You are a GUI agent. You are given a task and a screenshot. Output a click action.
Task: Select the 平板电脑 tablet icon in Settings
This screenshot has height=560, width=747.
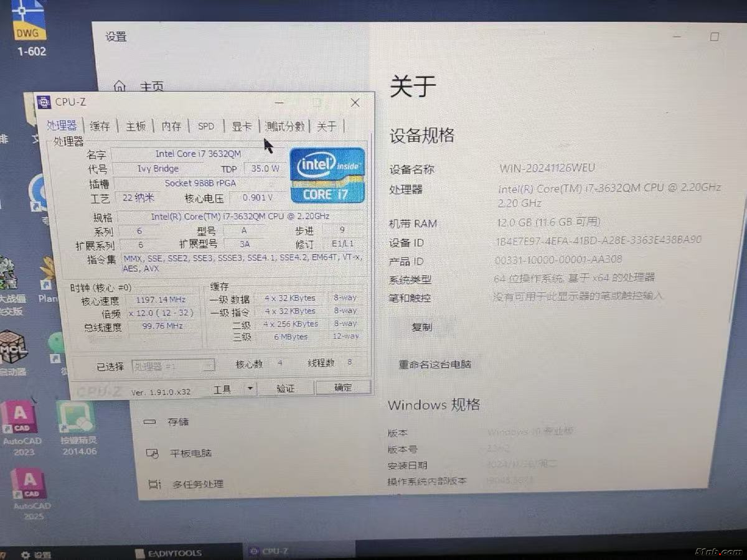tap(153, 453)
